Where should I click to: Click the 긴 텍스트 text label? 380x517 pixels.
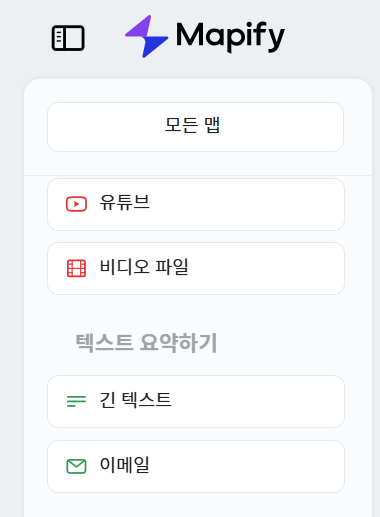pyautogui.click(x=135, y=400)
